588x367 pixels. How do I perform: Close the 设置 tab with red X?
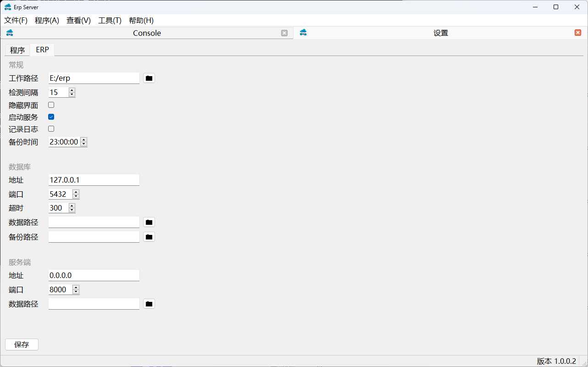[578, 33]
